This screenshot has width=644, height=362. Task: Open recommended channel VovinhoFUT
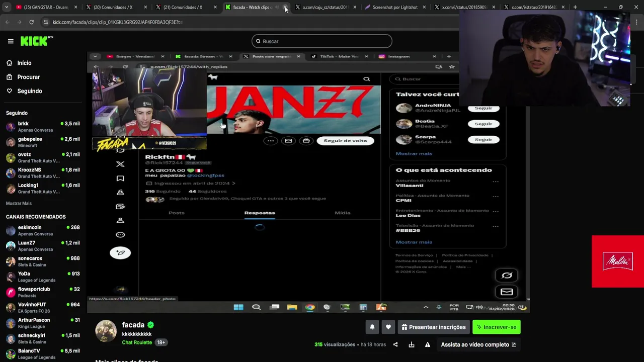(43, 308)
